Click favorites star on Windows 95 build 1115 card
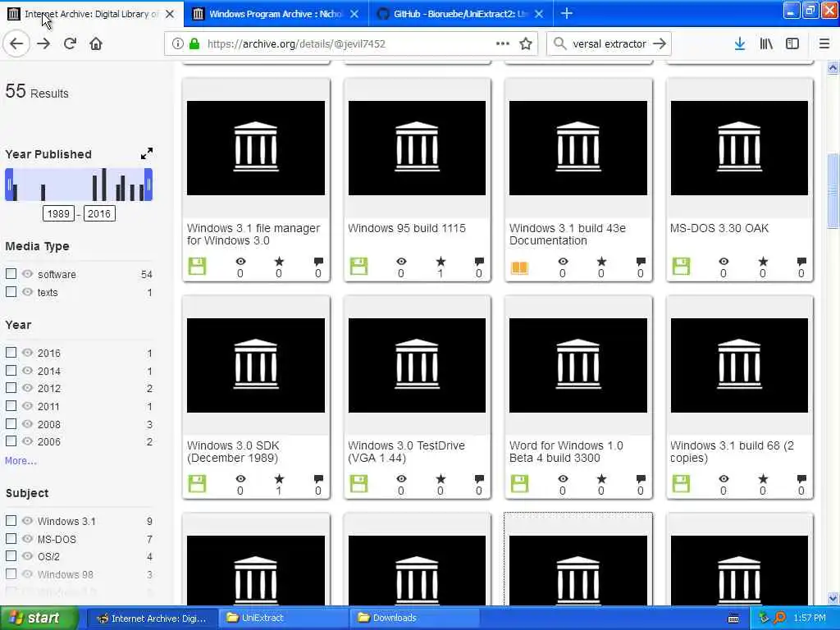 coord(441,262)
